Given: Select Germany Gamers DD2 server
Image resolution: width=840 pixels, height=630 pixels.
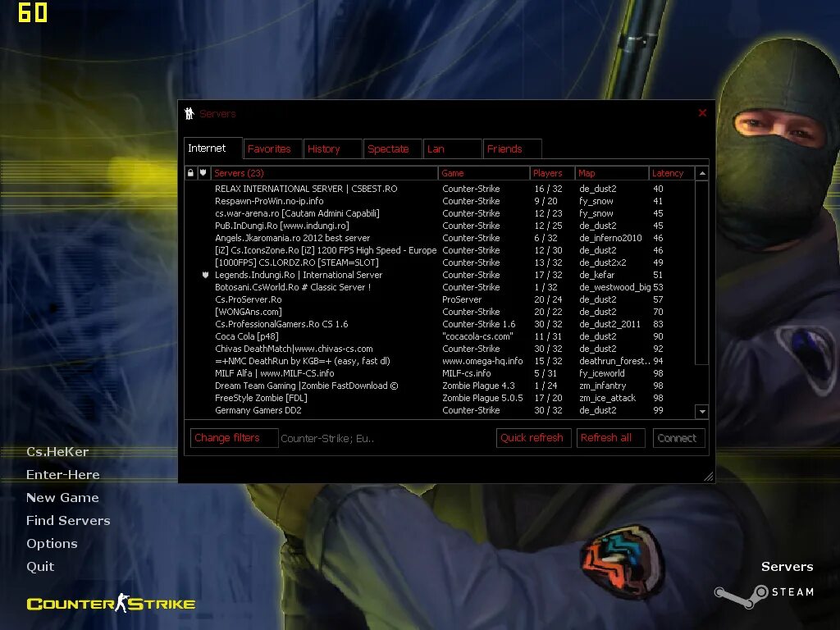Looking at the screenshot, I should click(x=440, y=410).
